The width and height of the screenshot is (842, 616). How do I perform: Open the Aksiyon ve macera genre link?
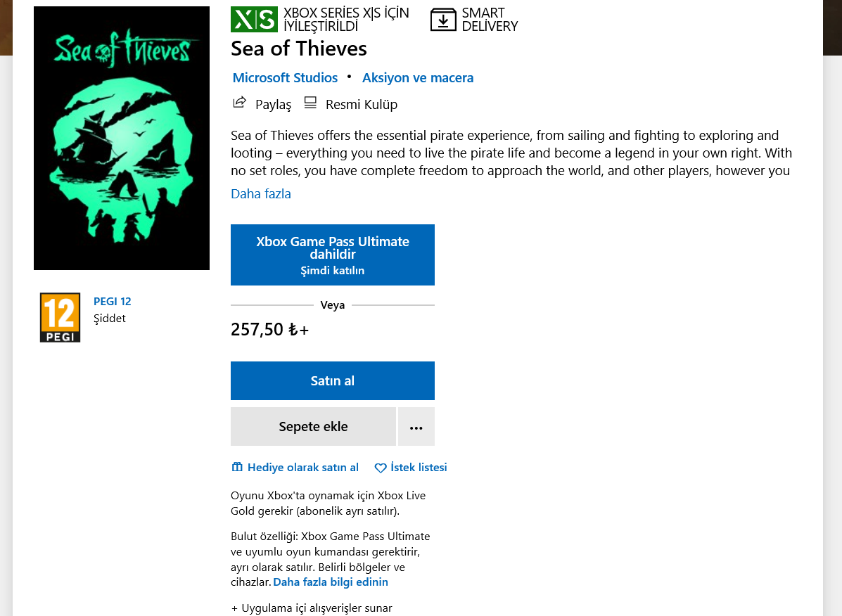click(x=418, y=78)
